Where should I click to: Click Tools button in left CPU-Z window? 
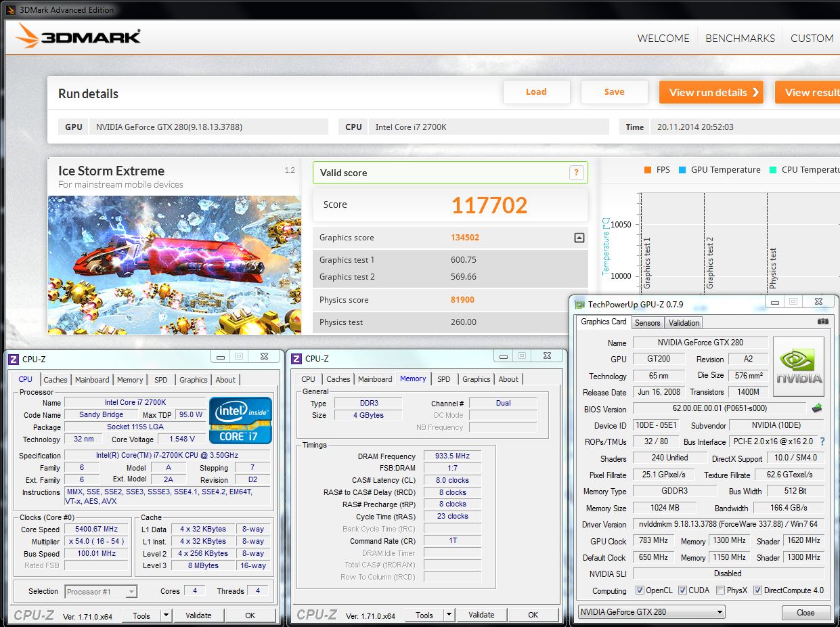141,615
